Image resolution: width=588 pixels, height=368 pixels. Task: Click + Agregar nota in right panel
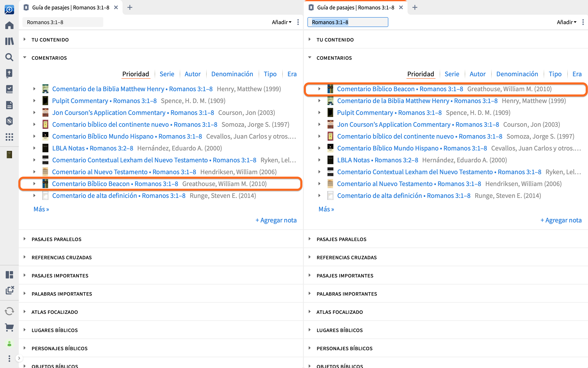point(561,220)
